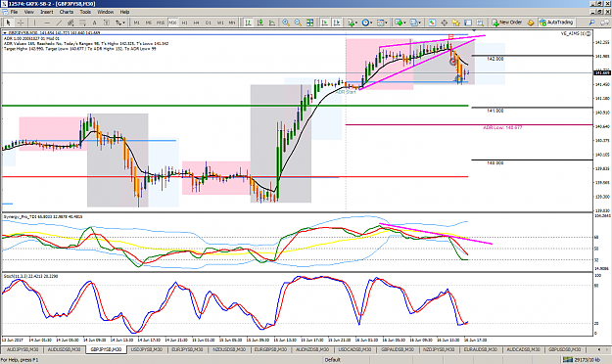Screen dimensions: 612x364
Task: Switch to AUDUSDSB,M30 chart tab
Action: click(64, 349)
